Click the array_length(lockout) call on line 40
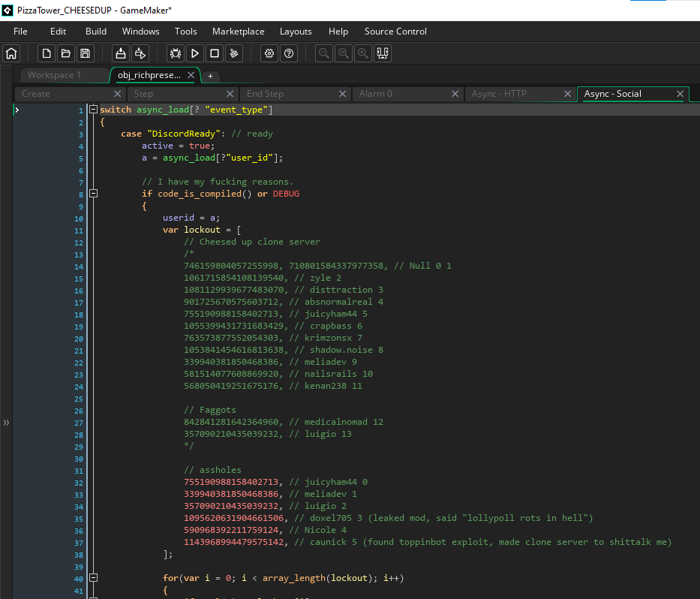This screenshot has width=700, height=599. point(317,578)
